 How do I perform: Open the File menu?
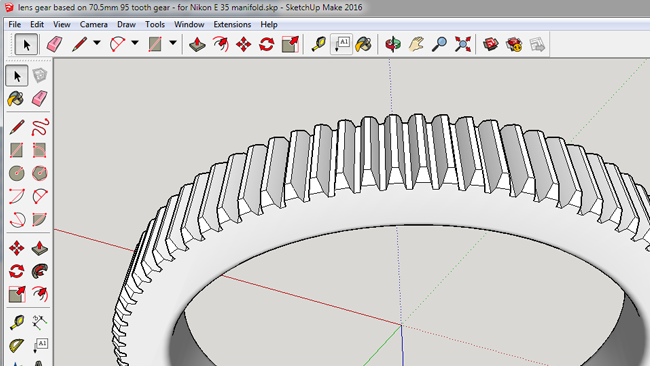coord(15,24)
